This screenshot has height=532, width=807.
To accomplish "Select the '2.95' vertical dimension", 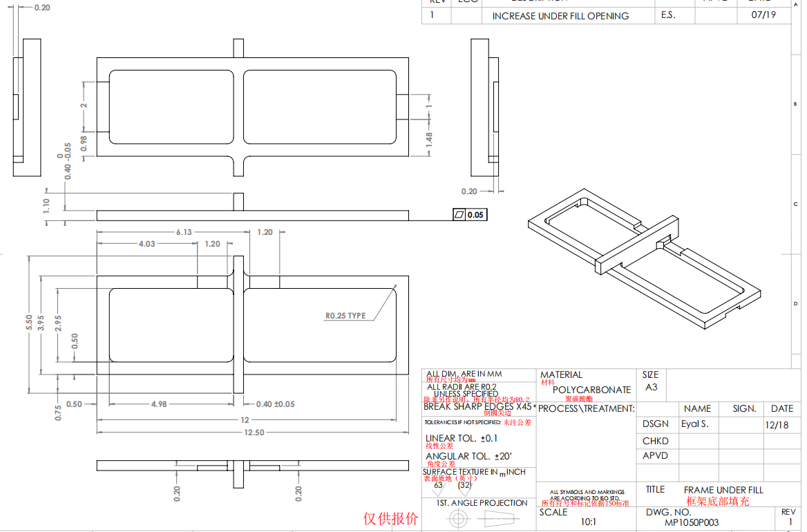I will (x=58, y=323).
